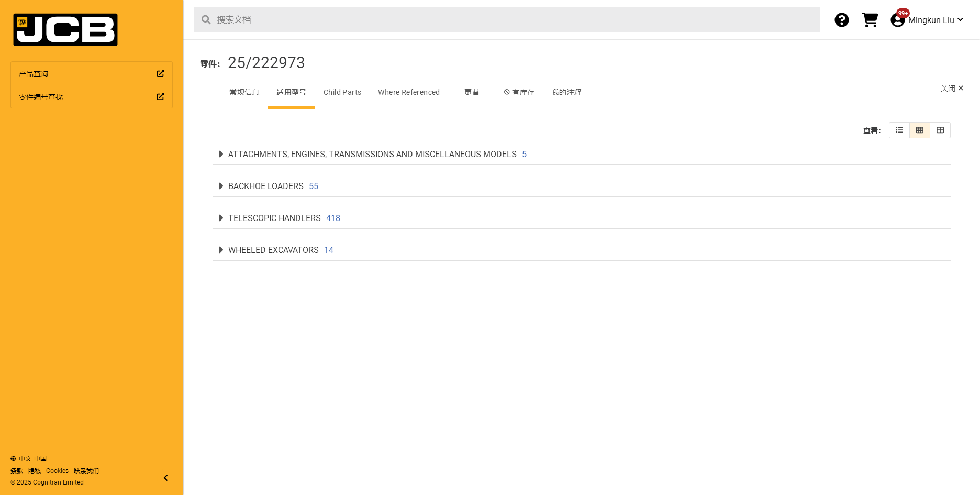This screenshot has width=980, height=495.
Task: Click the count 14 next to WHEELED EXCAVATORS
Action: click(x=329, y=250)
